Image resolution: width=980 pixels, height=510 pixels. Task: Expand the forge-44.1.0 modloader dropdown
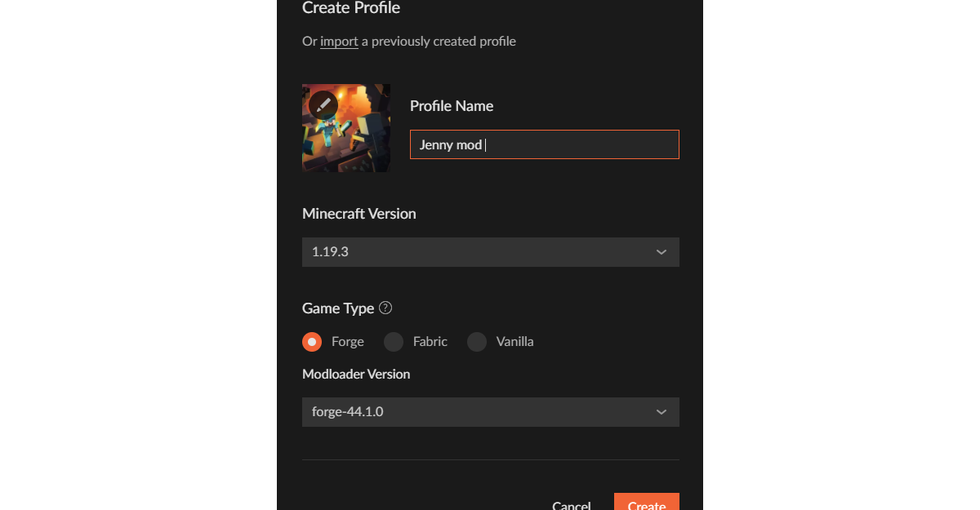490,412
